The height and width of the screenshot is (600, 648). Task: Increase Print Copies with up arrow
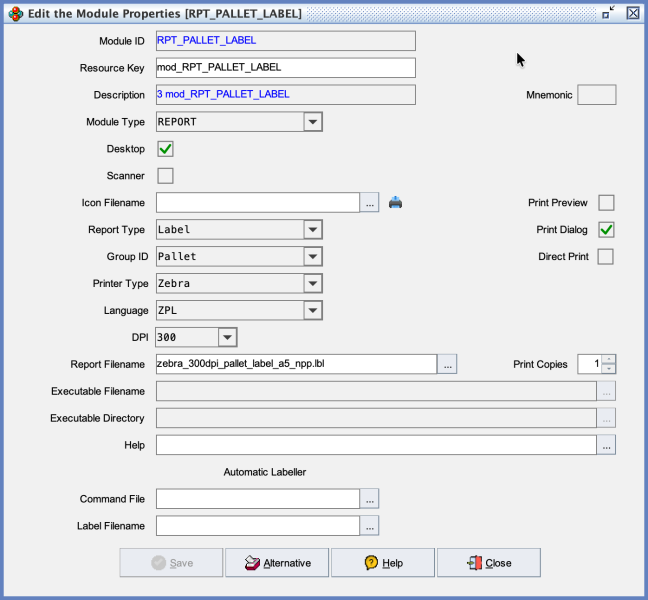(608, 359)
